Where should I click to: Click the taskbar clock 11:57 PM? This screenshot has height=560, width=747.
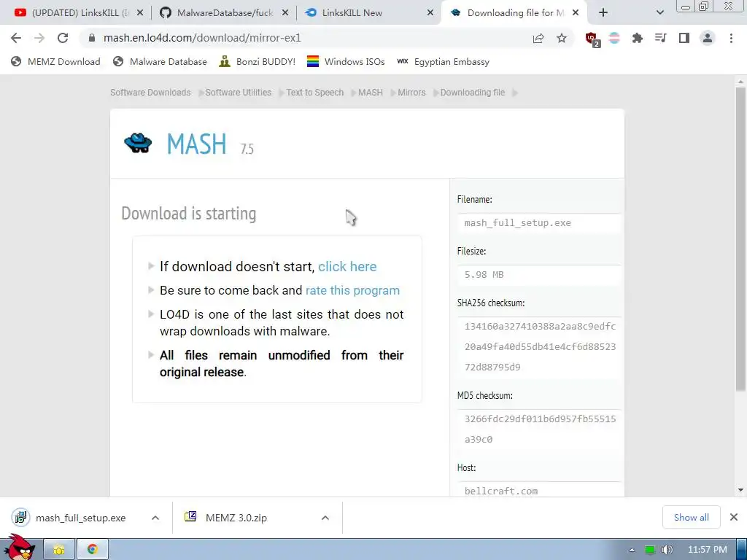[x=707, y=550]
